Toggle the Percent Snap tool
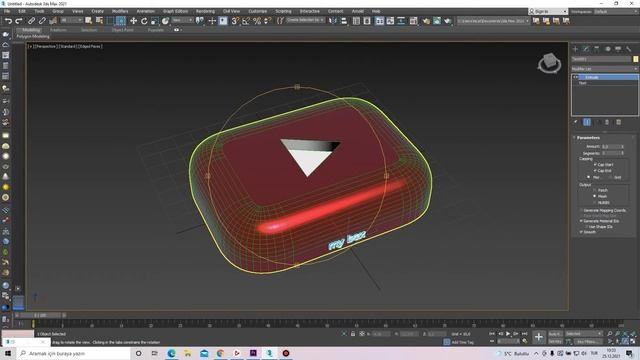This screenshot has width=640, height=360. click(x=257, y=21)
